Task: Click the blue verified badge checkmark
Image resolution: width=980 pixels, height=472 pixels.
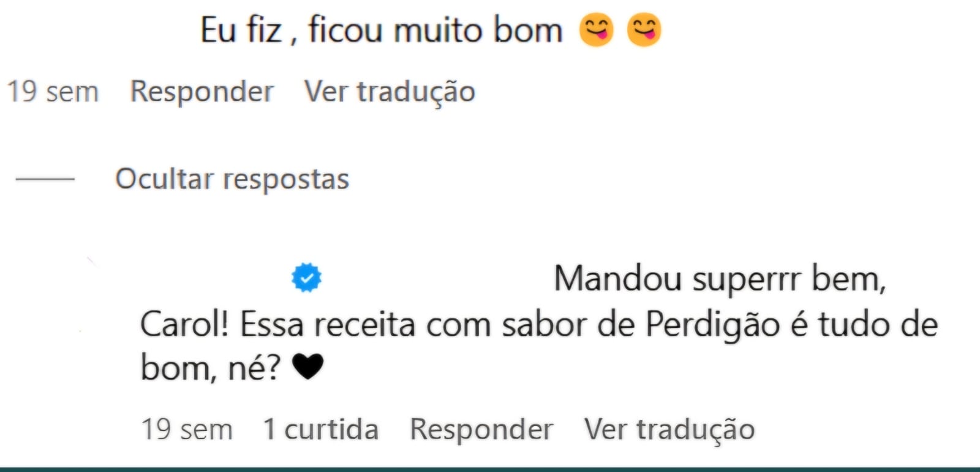Action: tap(306, 278)
